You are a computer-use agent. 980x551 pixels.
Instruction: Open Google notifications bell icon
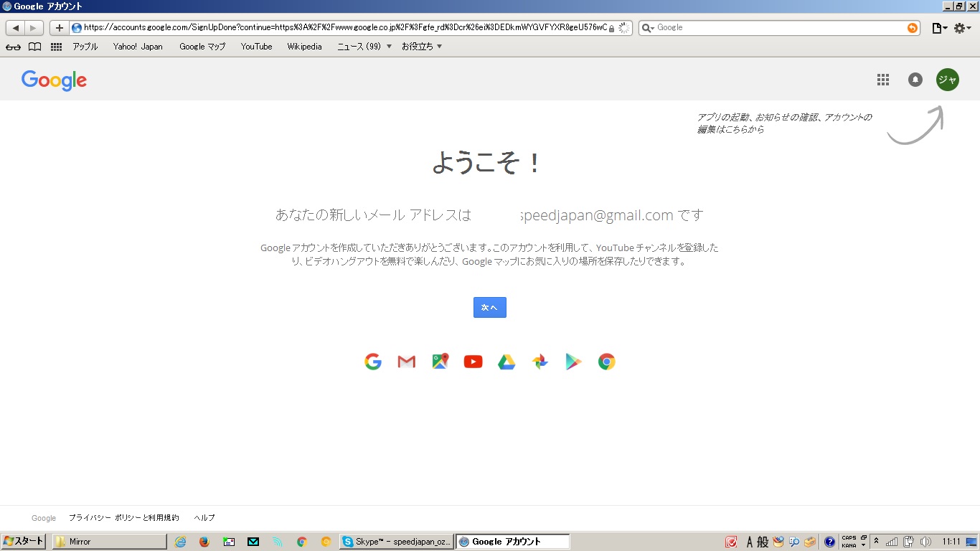coord(915,80)
